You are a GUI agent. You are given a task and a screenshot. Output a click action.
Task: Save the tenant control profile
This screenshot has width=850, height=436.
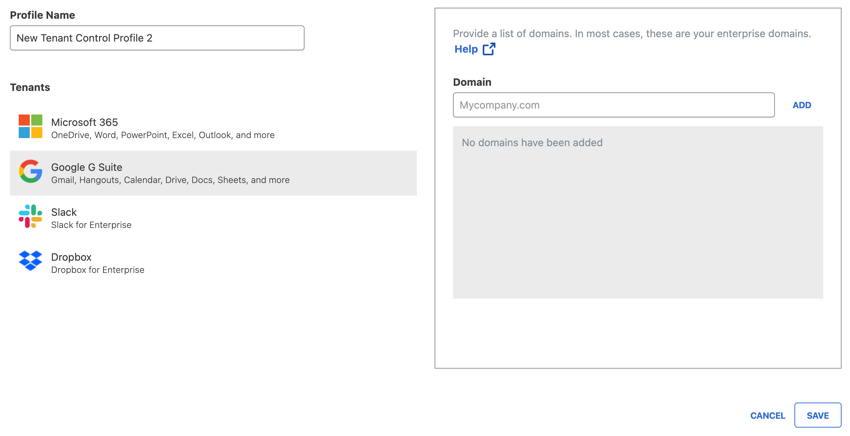(817, 415)
